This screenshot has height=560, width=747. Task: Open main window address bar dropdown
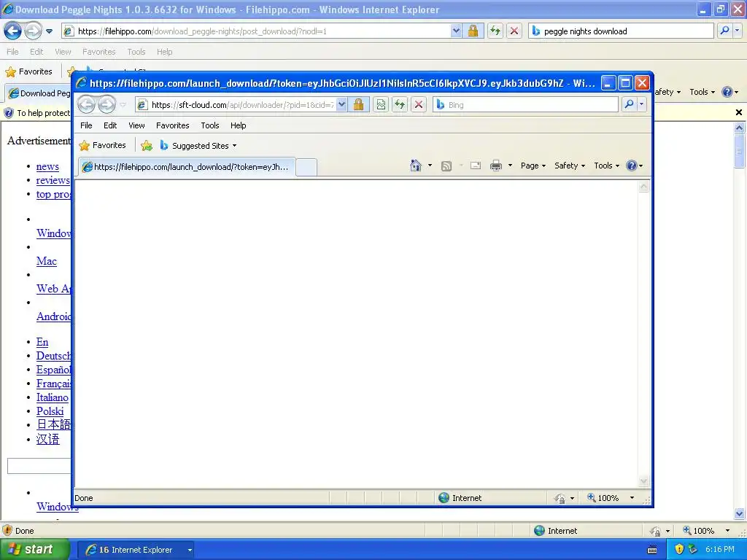click(x=456, y=31)
